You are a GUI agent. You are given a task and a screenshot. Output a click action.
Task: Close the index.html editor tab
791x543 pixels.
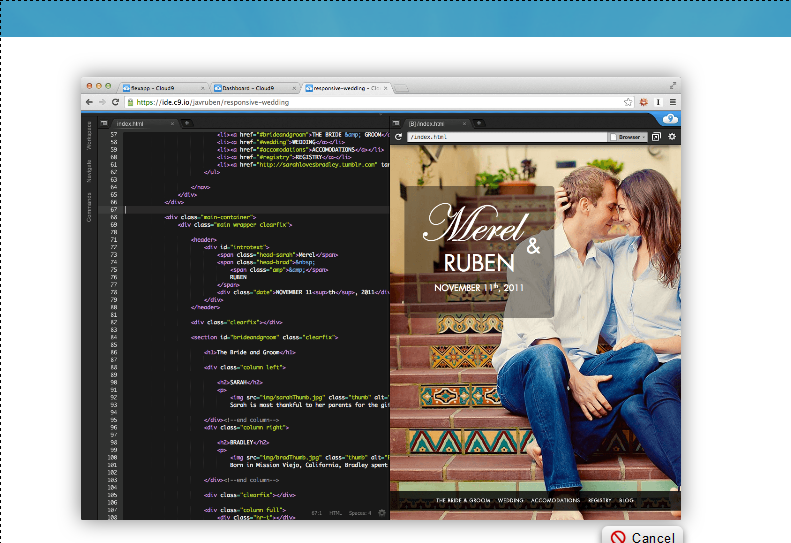(x=172, y=124)
